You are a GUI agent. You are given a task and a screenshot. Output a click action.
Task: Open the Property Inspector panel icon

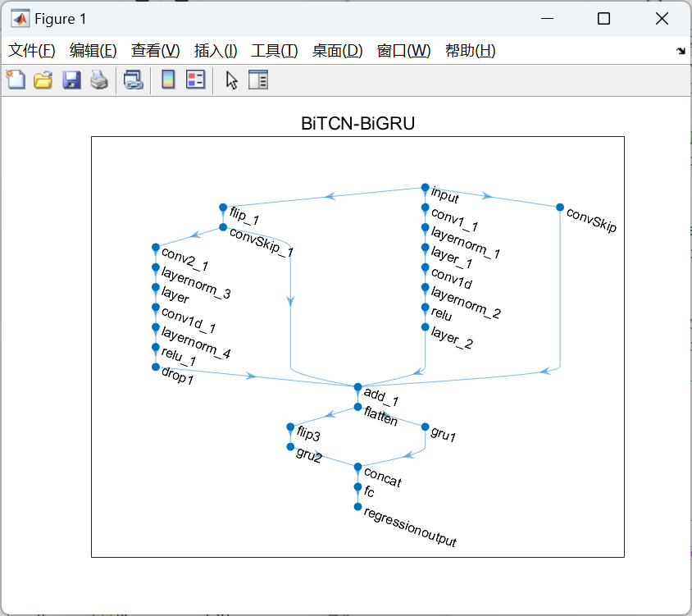[x=258, y=80]
